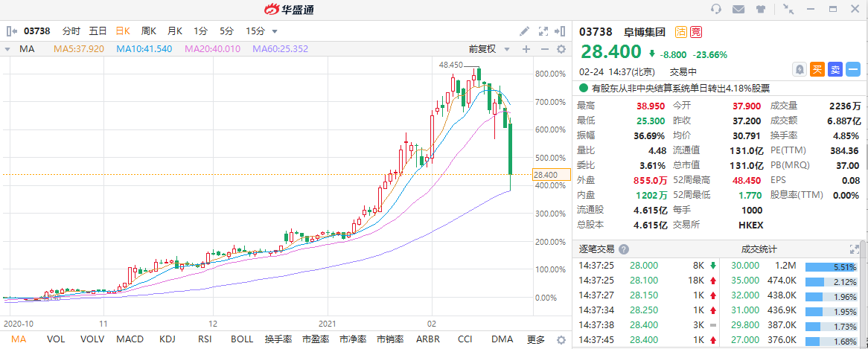Remove stock with light-blue minus button
Viewport: 868px width, 349px height.
[852, 69]
